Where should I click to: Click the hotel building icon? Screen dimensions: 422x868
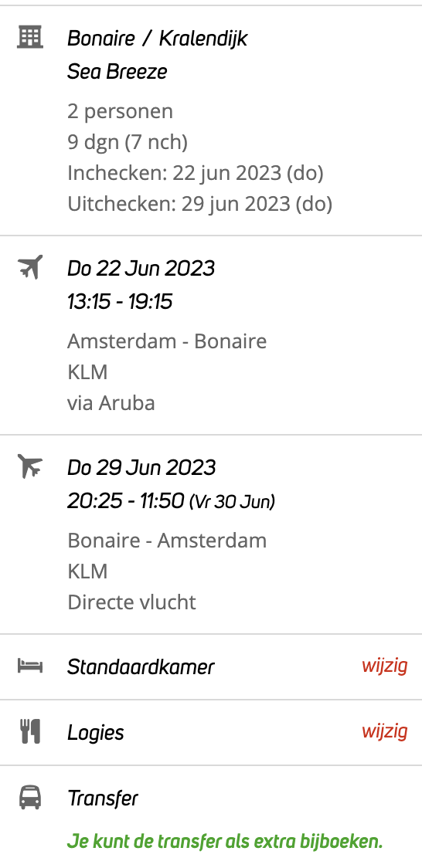30,38
